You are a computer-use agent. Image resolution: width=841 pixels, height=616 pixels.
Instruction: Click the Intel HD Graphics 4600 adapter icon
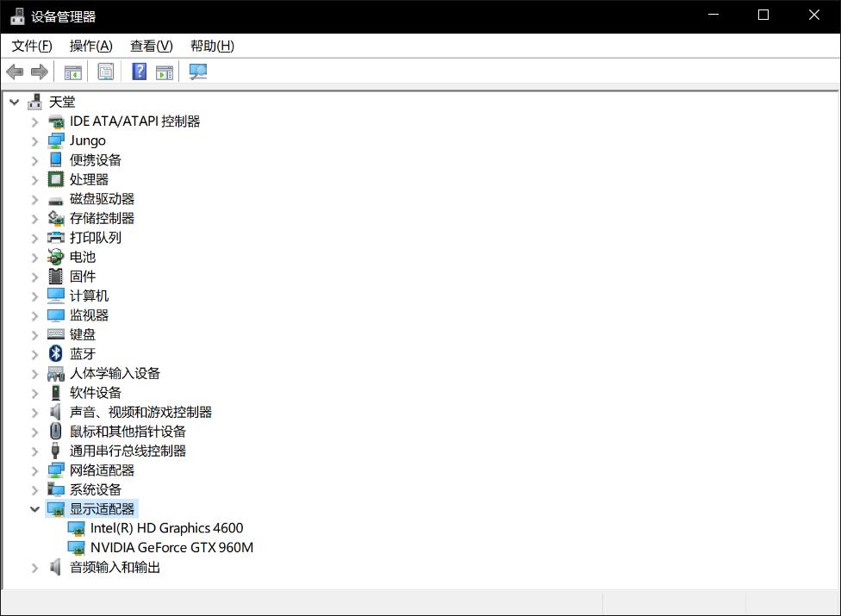pyautogui.click(x=76, y=529)
